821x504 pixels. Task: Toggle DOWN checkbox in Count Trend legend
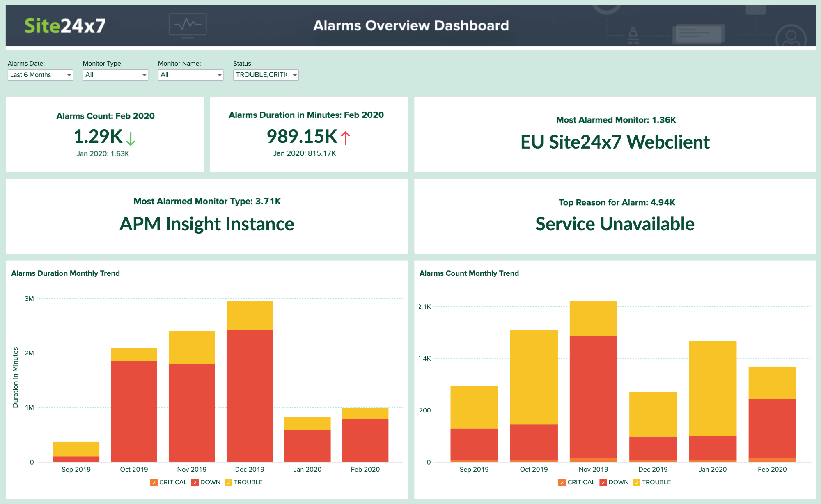pyautogui.click(x=603, y=482)
